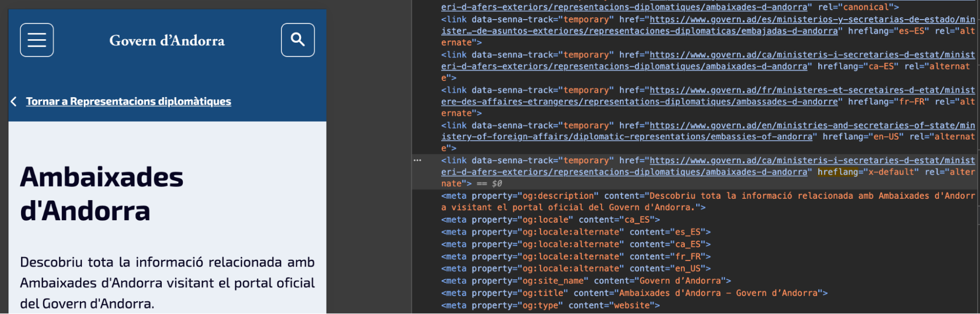Click the three-dot ellipsis beside selected DOM node
This screenshot has width=980, height=314.
(417, 160)
